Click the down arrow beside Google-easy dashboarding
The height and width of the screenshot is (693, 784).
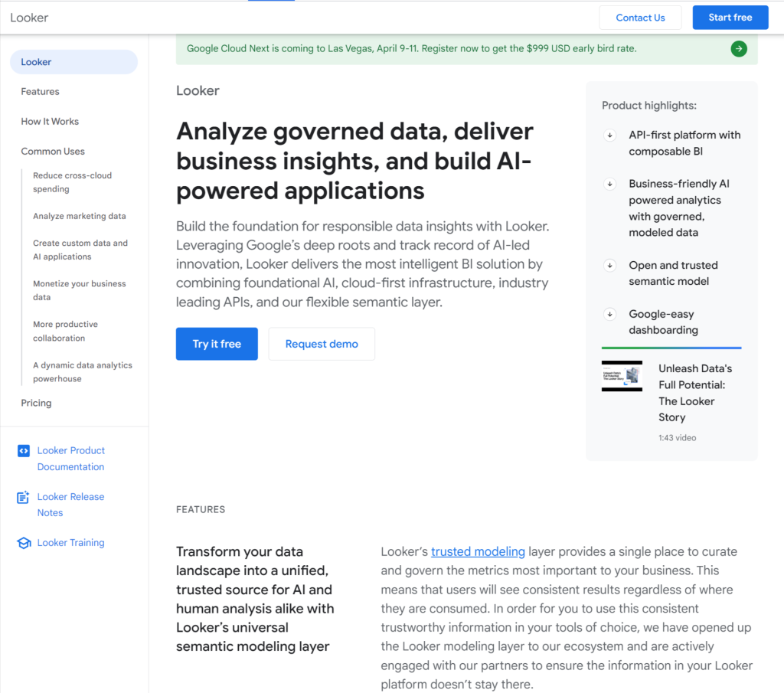pyautogui.click(x=610, y=314)
